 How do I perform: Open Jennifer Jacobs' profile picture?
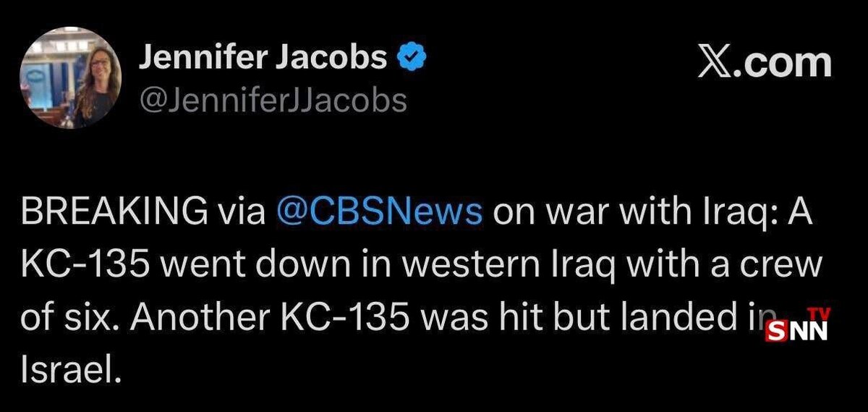coord(69,77)
